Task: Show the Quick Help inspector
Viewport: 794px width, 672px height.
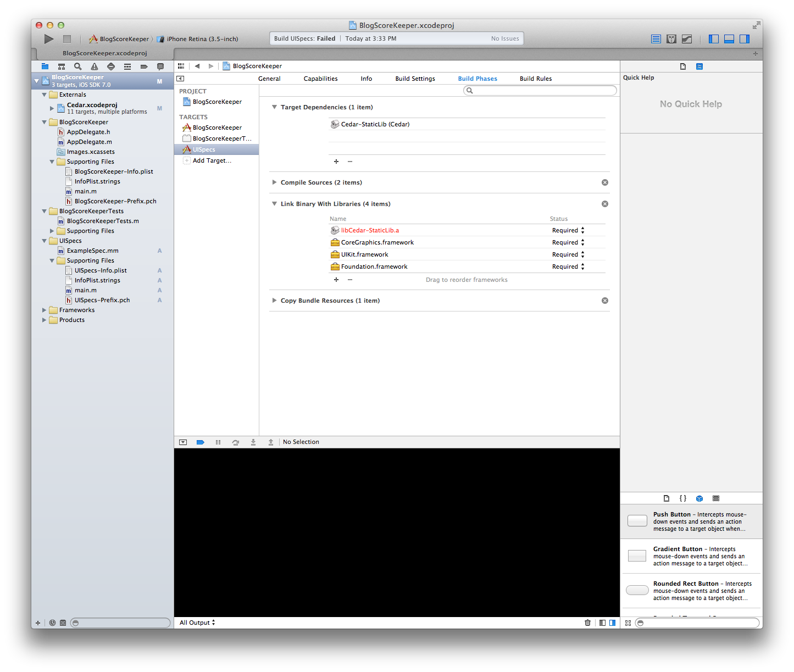Action: [699, 66]
